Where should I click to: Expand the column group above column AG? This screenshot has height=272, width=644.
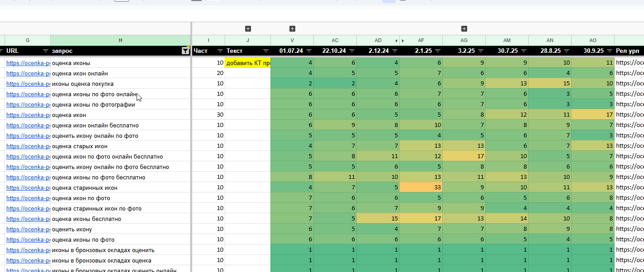[x=464, y=29]
